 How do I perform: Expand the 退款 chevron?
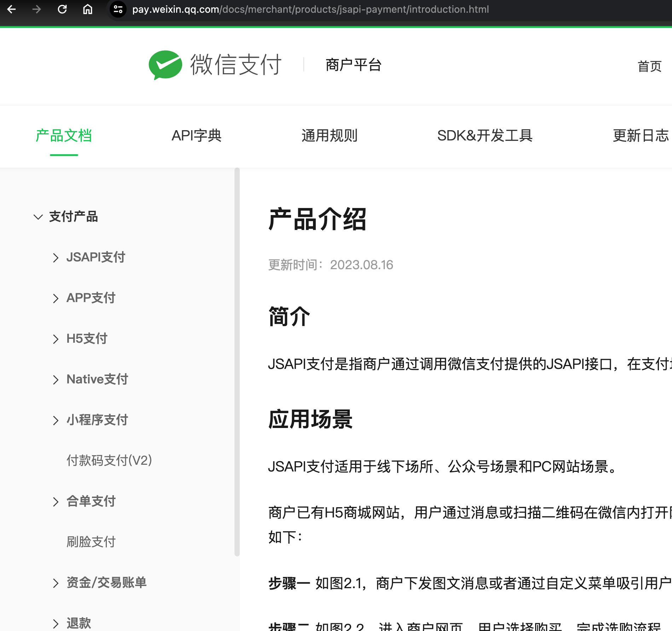click(x=56, y=624)
